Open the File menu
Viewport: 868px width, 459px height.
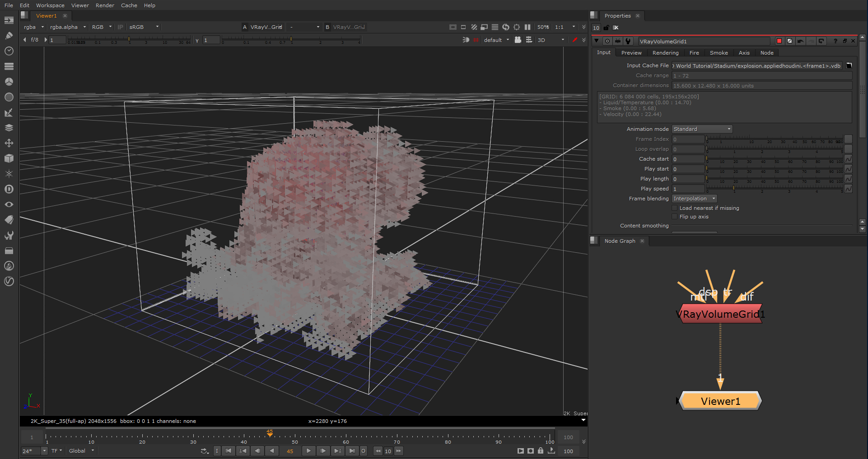pos(9,5)
